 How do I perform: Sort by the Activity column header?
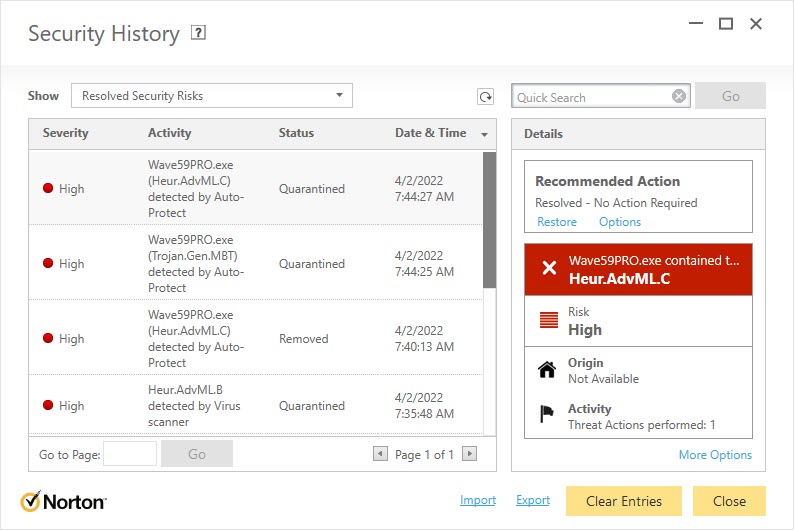[170, 133]
